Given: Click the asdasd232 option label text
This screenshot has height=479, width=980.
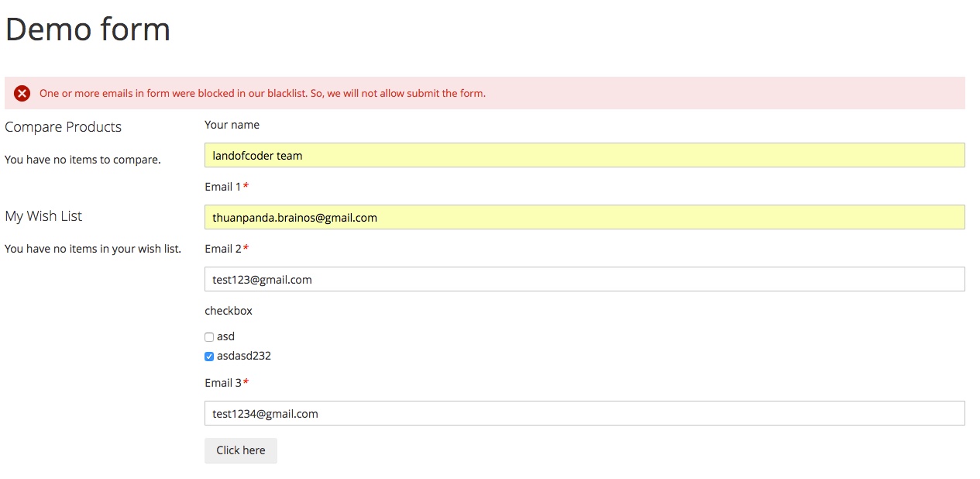Looking at the screenshot, I should [x=244, y=357].
